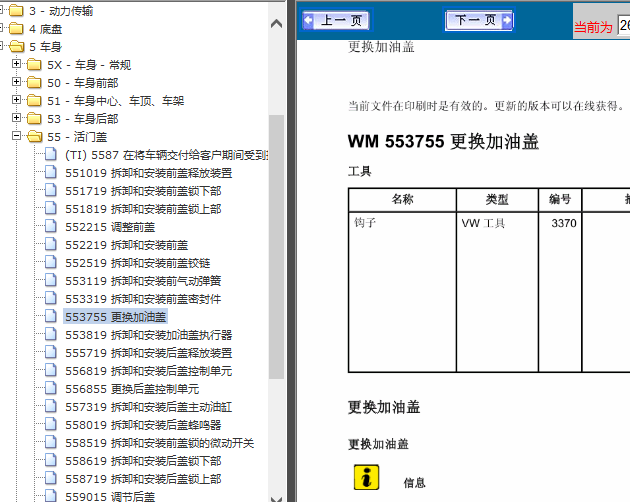Click document icon for 556819 entry

51,370
